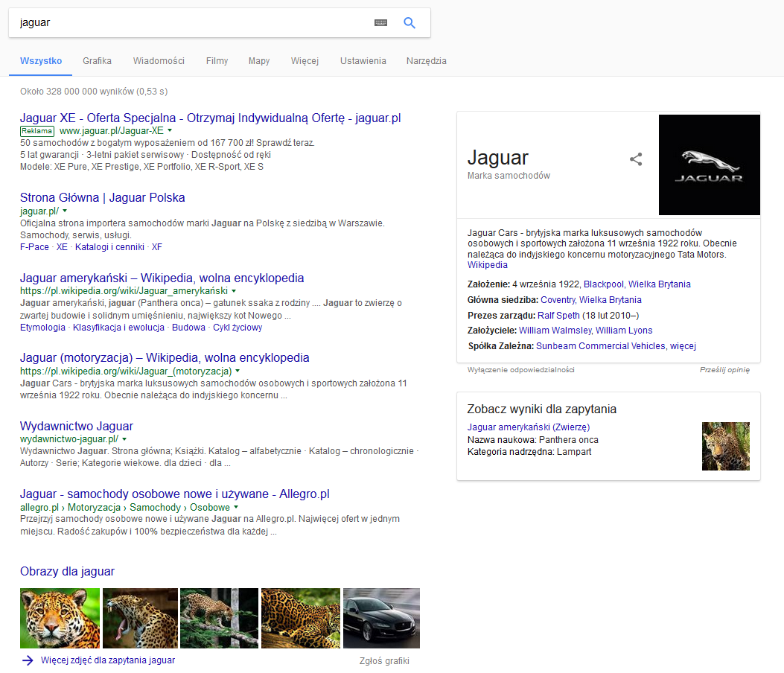Open Allegro.pl Jaguar samochody osobowe result

174,494
